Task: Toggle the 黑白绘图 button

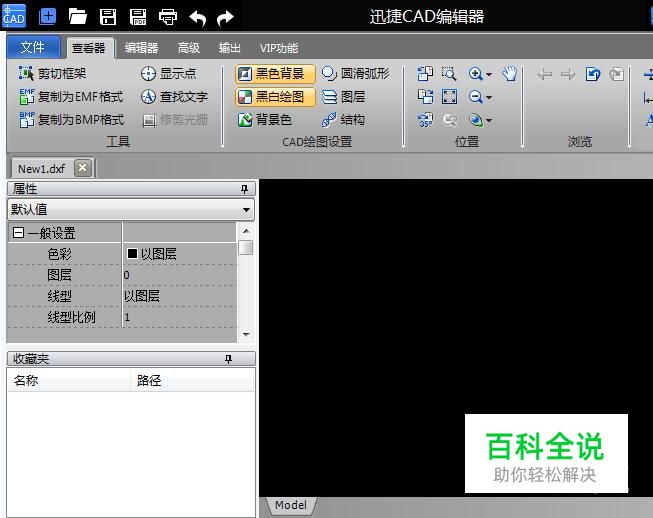Action: [275, 97]
